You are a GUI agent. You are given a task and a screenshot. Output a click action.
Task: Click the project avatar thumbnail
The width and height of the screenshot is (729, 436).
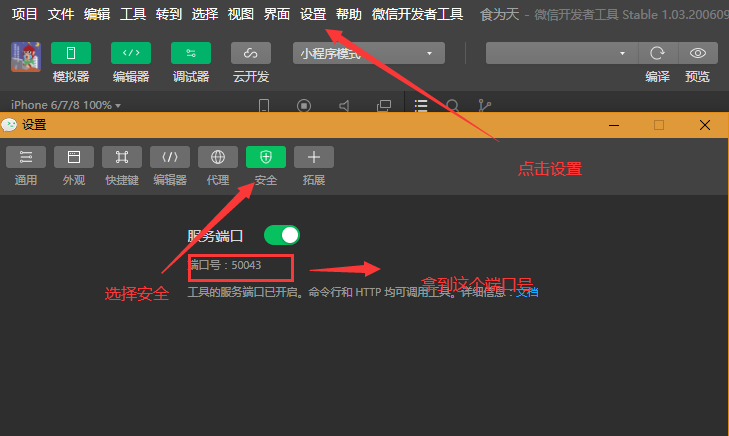(26, 57)
